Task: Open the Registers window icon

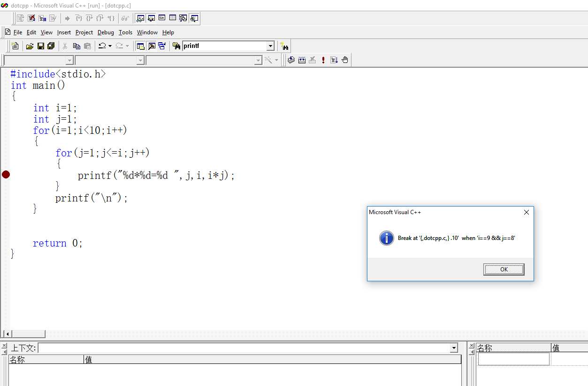Action: tap(162, 18)
